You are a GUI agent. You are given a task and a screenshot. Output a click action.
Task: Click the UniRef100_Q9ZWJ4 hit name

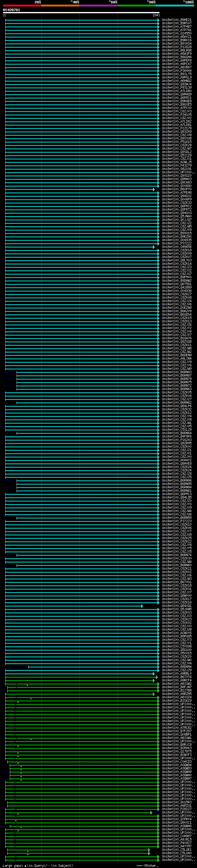coord(177,84)
